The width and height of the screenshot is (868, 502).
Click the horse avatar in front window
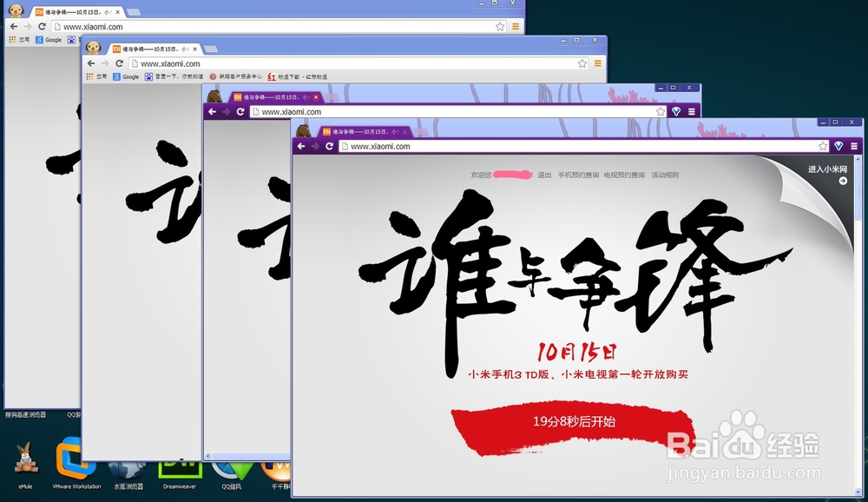[303, 131]
